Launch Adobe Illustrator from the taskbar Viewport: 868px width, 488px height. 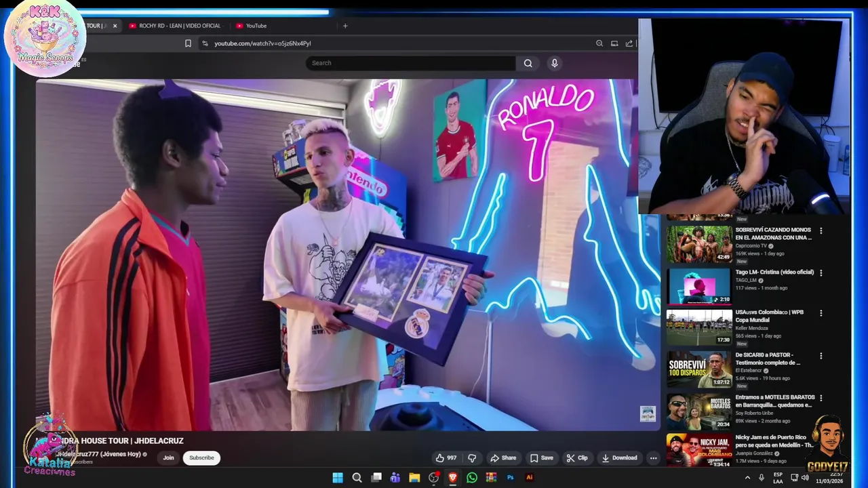[x=530, y=478]
